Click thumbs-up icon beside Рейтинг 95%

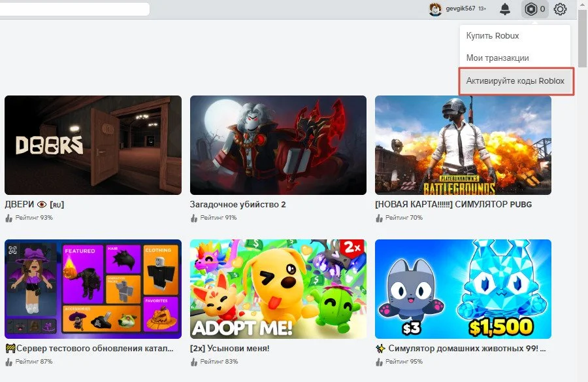[379, 362]
